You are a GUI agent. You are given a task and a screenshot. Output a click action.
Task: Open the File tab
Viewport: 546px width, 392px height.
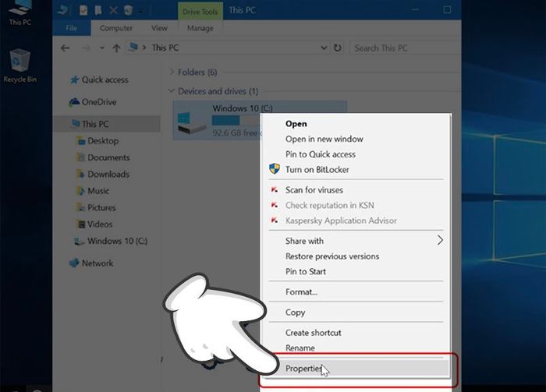coord(72,28)
